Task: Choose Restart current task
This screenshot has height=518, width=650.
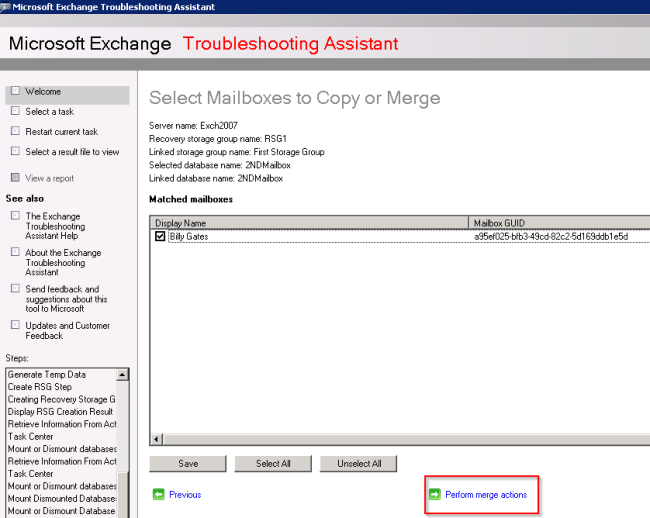Action: coord(62,132)
